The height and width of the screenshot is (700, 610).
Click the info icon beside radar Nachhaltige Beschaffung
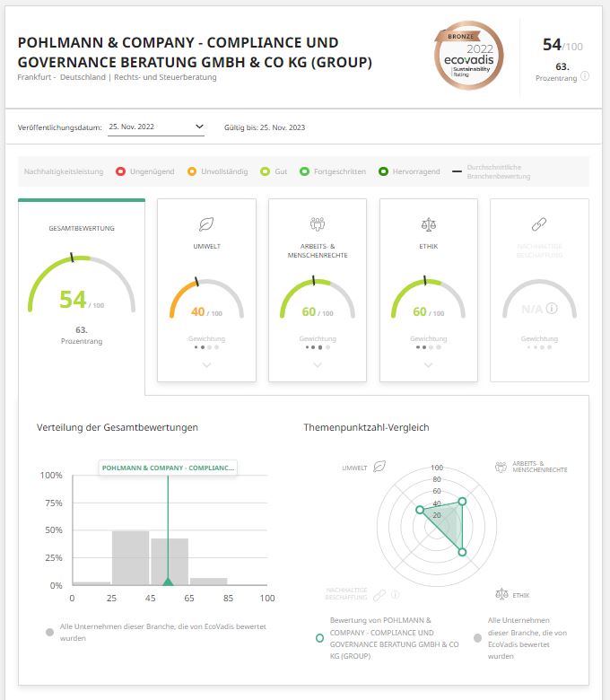coord(395,594)
